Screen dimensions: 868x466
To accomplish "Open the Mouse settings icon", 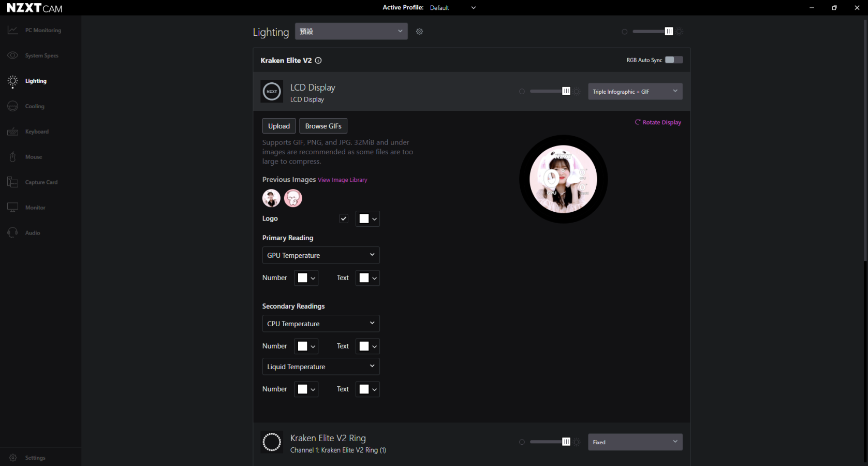I will pyautogui.click(x=13, y=157).
